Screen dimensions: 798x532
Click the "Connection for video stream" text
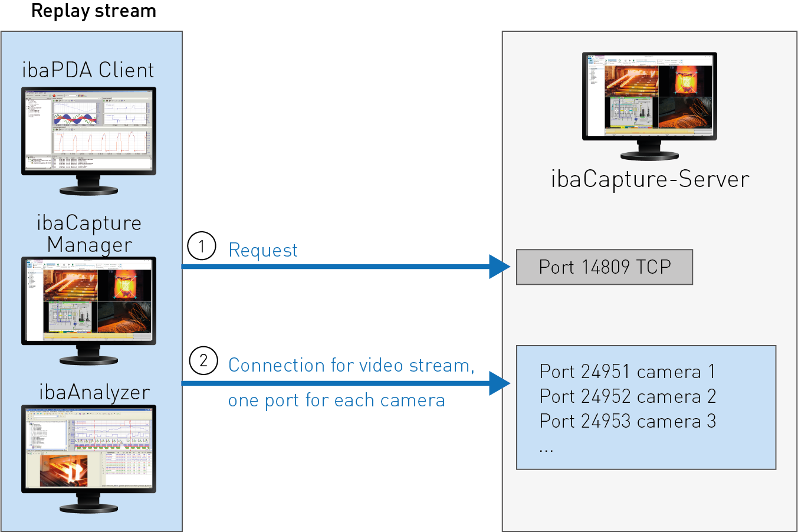pos(351,366)
